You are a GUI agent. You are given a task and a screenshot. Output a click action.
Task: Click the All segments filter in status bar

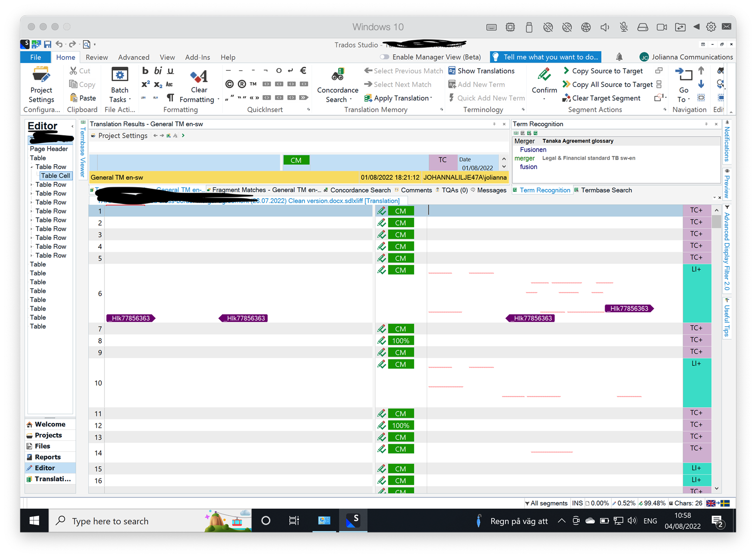[546, 503]
